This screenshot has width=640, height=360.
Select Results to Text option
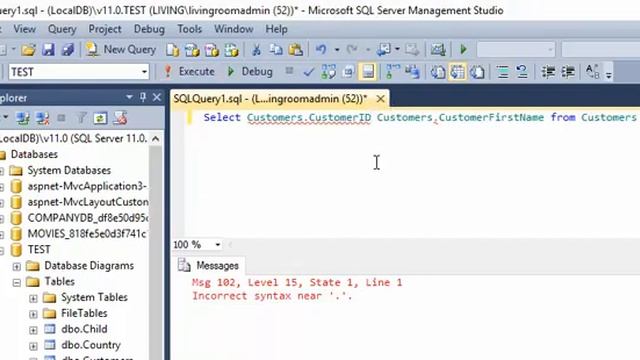(438, 72)
